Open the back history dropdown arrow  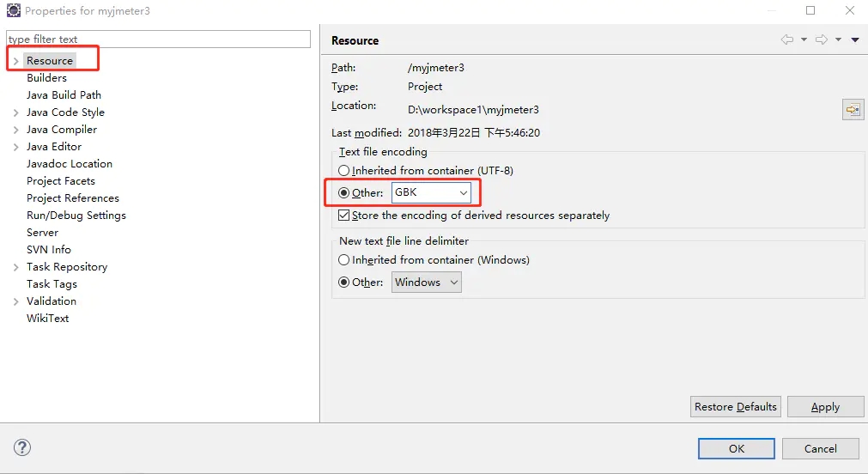804,40
